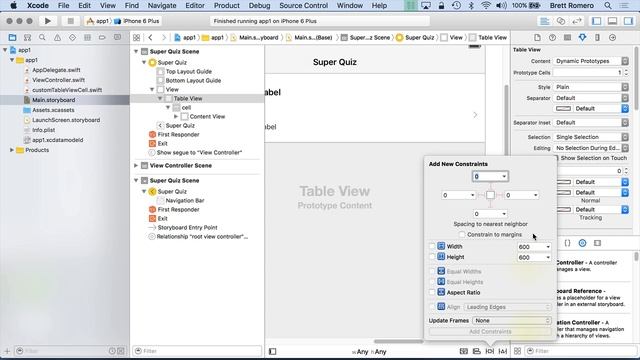Open the Quick Help inspector
Image resolution: width=640 pixels, height=360 pixels.
click(552, 38)
